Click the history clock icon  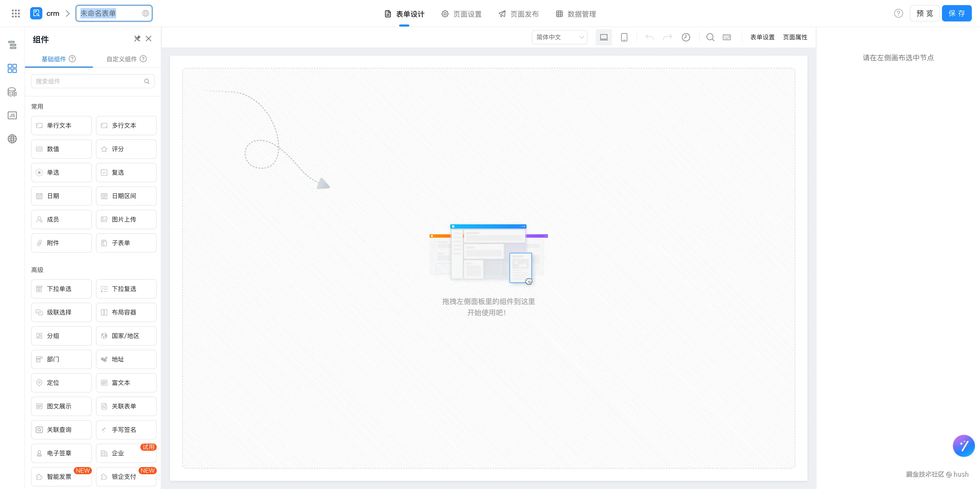pyautogui.click(x=685, y=37)
